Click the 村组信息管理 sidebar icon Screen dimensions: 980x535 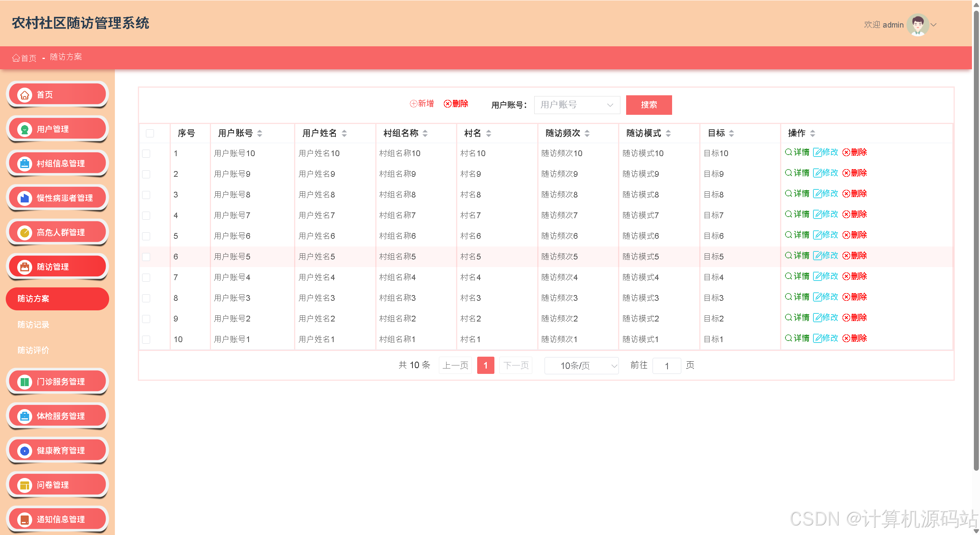[x=25, y=163]
